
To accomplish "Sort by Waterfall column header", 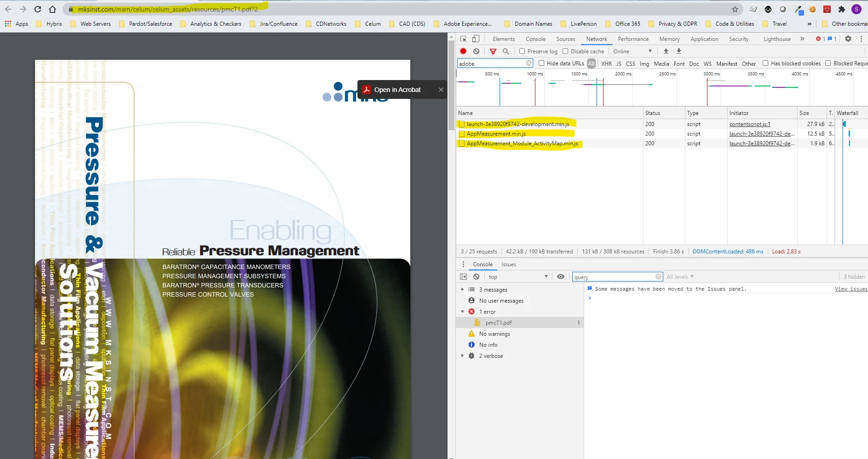I will coord(850,113).
